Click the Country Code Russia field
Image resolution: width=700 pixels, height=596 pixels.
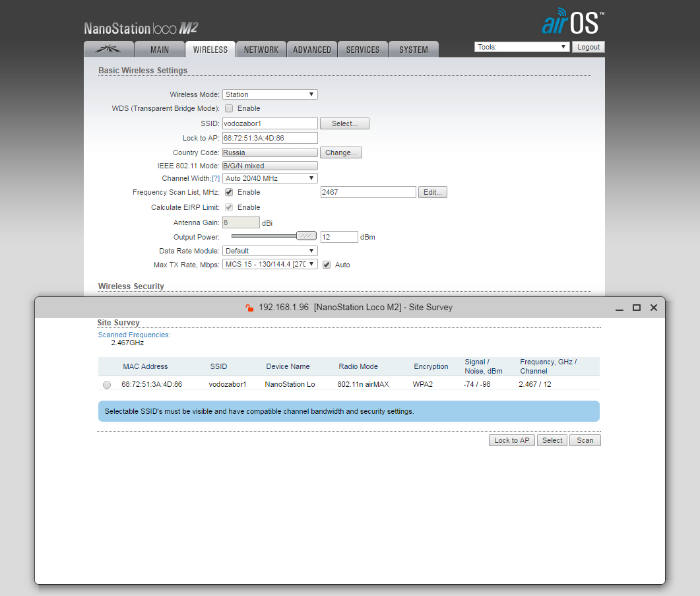(x=270, y=152)
